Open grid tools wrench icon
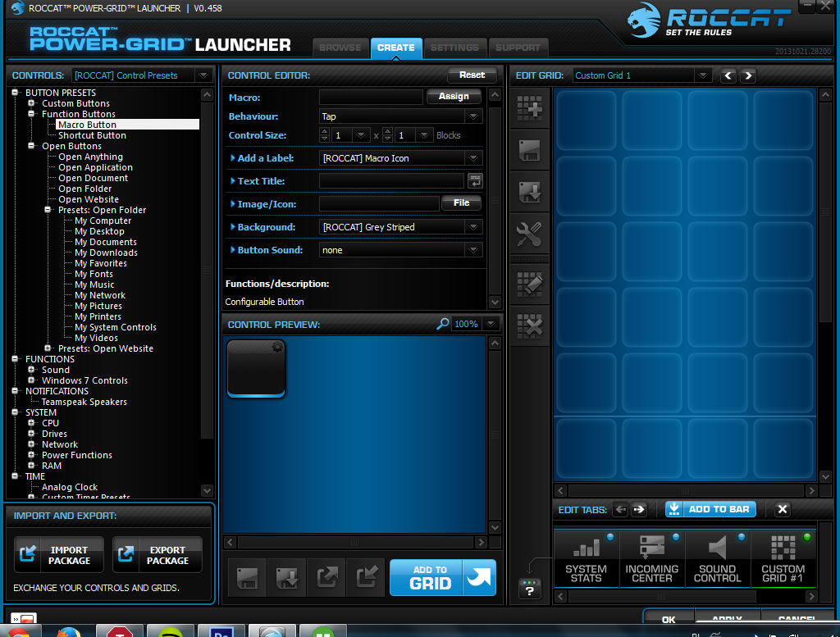Viewport: 840px width, 637px height. tap(529, 234)
